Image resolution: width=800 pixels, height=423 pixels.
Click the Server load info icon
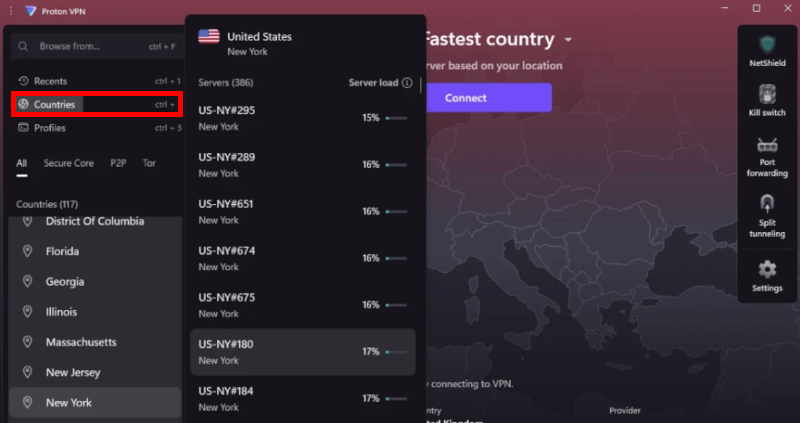coord(407,83)
